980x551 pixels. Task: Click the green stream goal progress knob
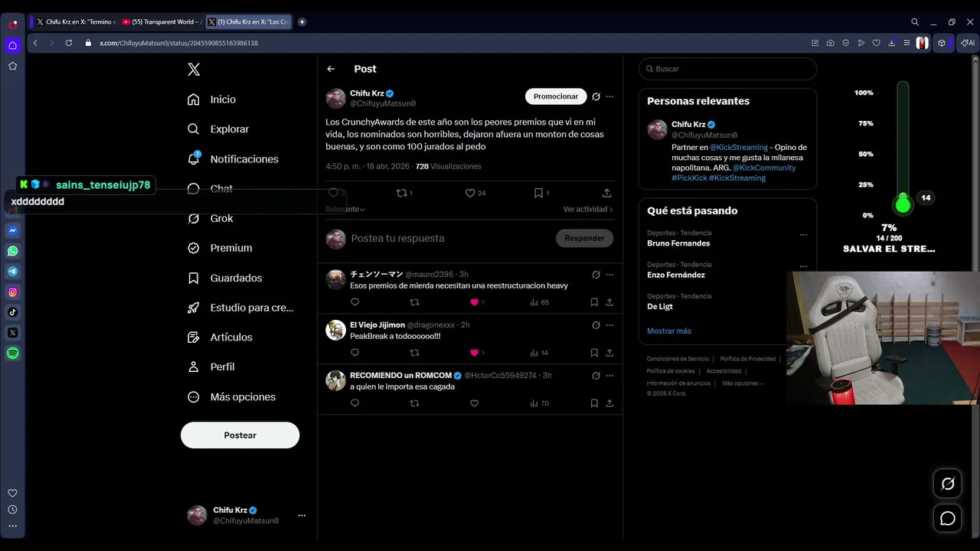pyautogui.click(x=903, y=204)
